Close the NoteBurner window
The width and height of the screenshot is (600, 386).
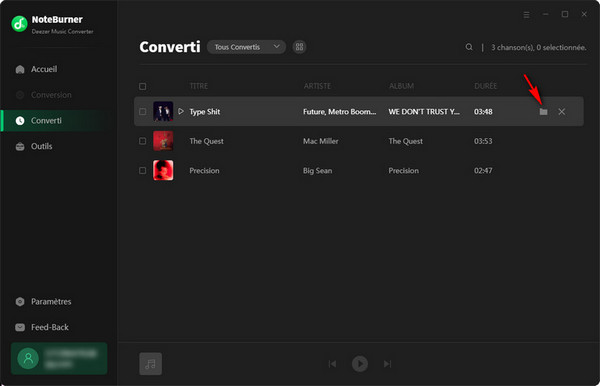584,15
